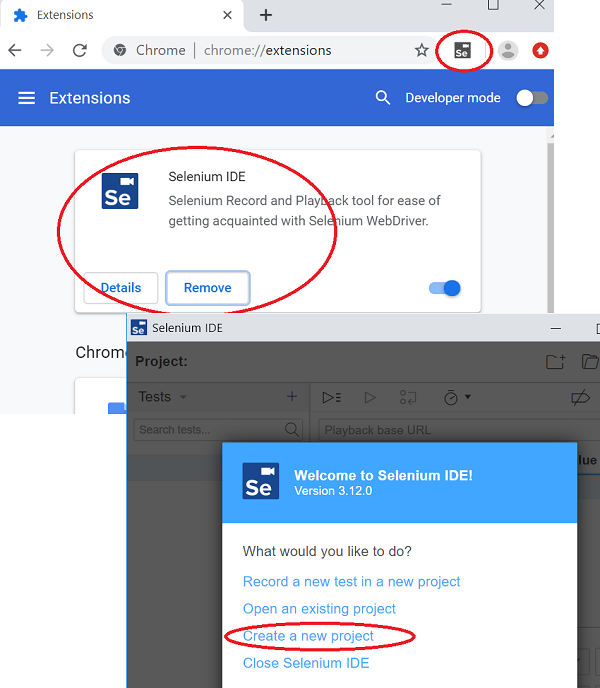This screenshot has height=688, width=600.
Task: Open the Extensions hamburger menu
Action: click(26, 98)
